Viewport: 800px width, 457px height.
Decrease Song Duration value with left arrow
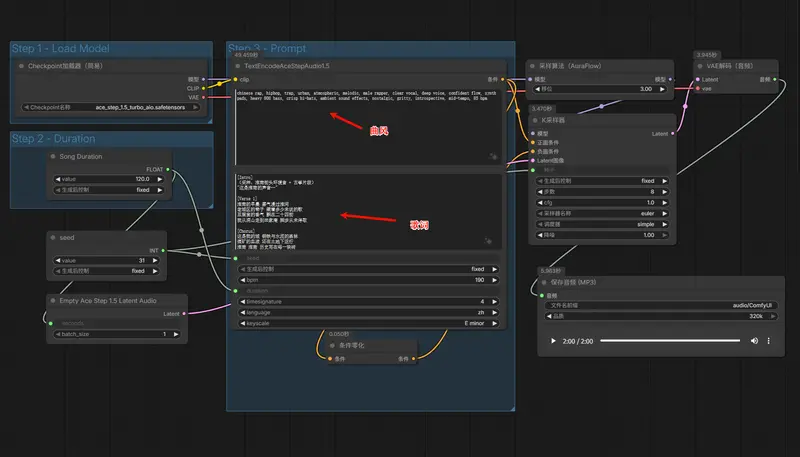point(58,179)
